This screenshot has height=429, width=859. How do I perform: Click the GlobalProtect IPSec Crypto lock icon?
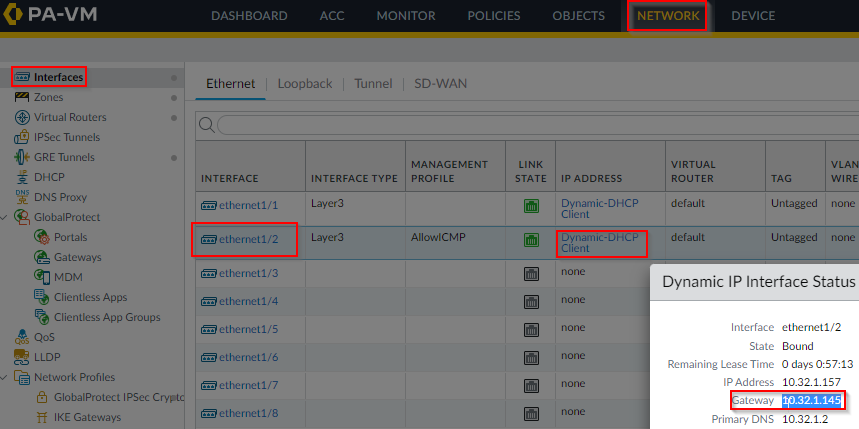(42, 397)
